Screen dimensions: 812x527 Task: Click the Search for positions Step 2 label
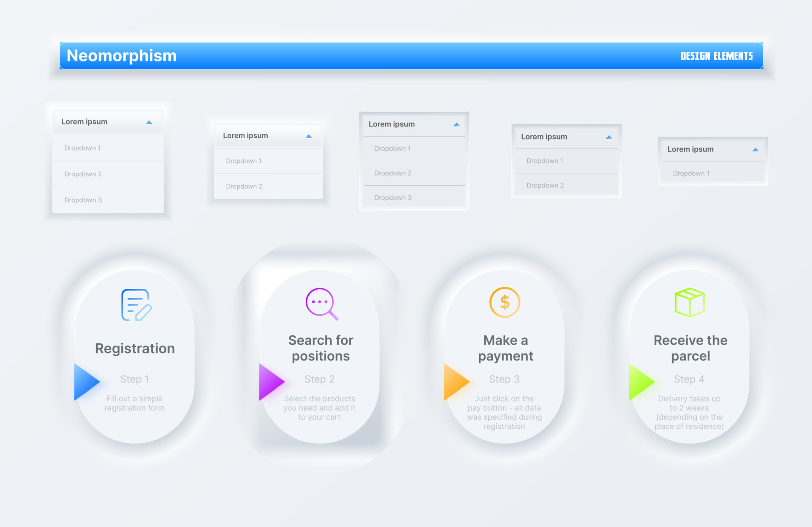click(319, 379)
